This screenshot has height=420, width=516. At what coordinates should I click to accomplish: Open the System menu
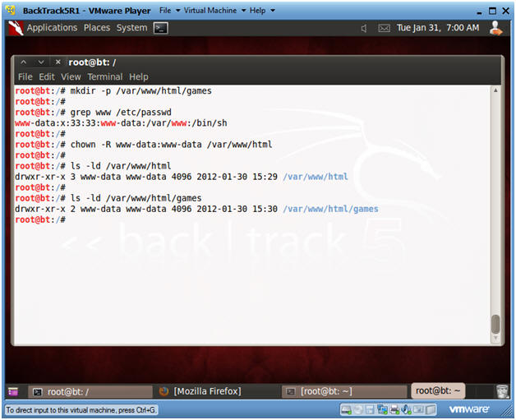coord(132,28)
